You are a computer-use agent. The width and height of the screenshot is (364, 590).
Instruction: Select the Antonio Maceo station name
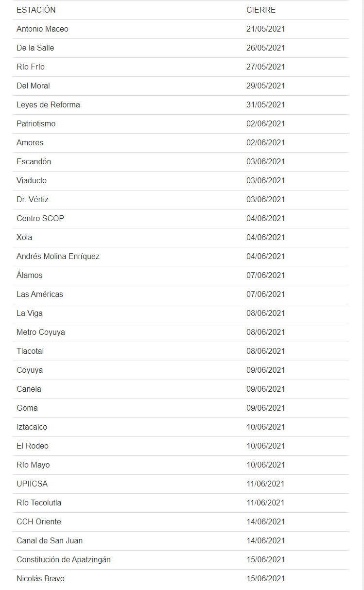click(x=42, y=29)
